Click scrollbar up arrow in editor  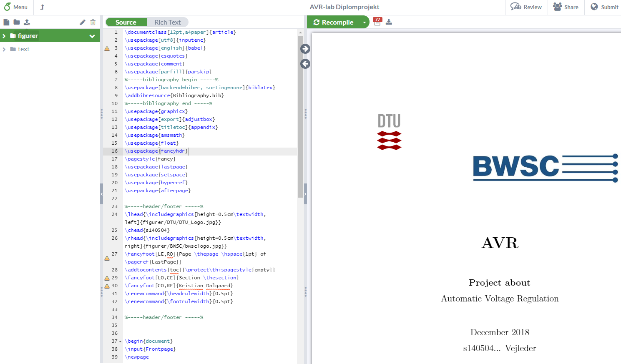point(300,32)
